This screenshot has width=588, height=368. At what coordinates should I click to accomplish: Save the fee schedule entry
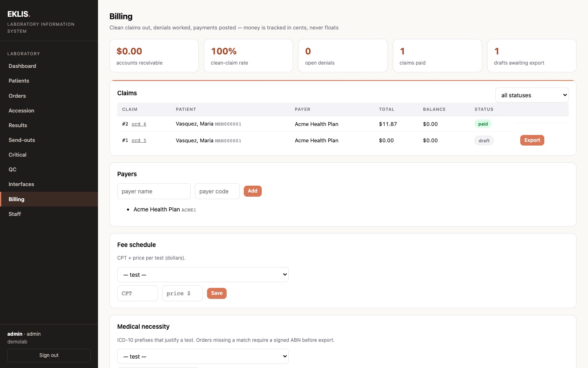coord(217,293)
